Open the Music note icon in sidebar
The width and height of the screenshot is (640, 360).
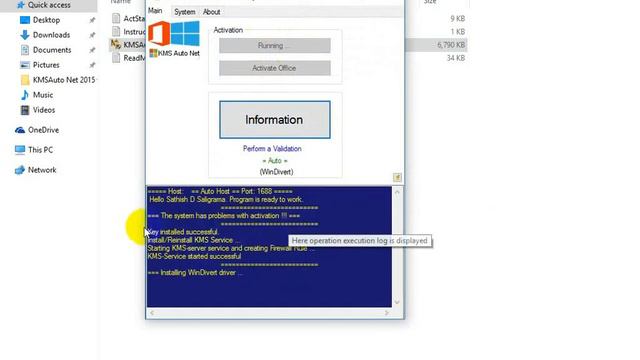(x=25, y=95)
